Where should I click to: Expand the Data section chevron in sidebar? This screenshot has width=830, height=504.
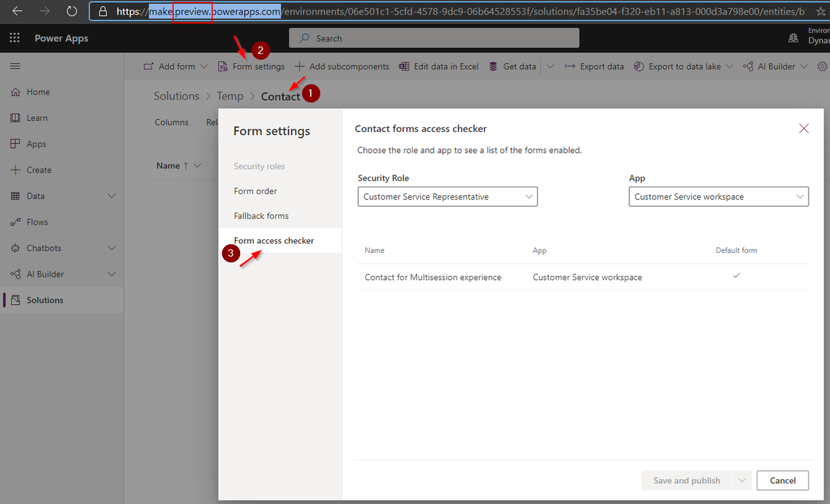coord(112,196)
